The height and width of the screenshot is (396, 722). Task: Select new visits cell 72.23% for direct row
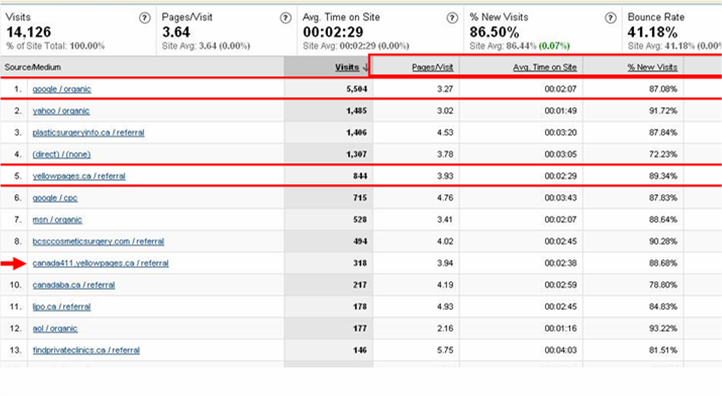(x=663, y=154)
